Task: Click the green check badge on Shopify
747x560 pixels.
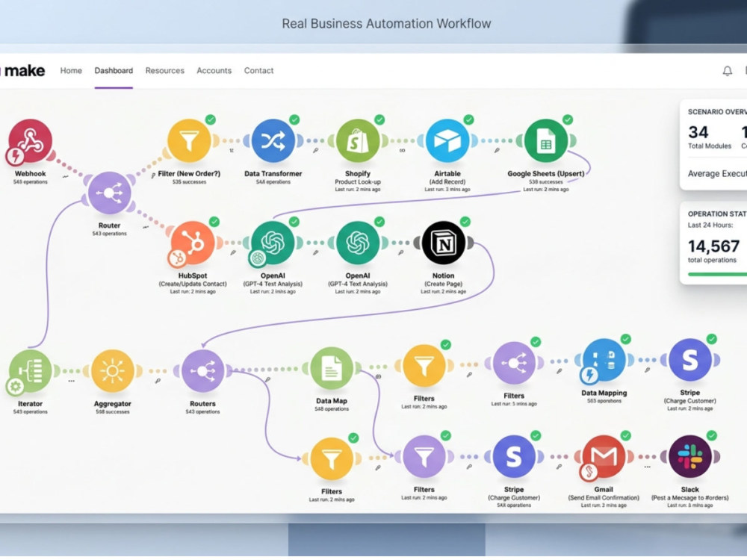Action: coord(379,119)
